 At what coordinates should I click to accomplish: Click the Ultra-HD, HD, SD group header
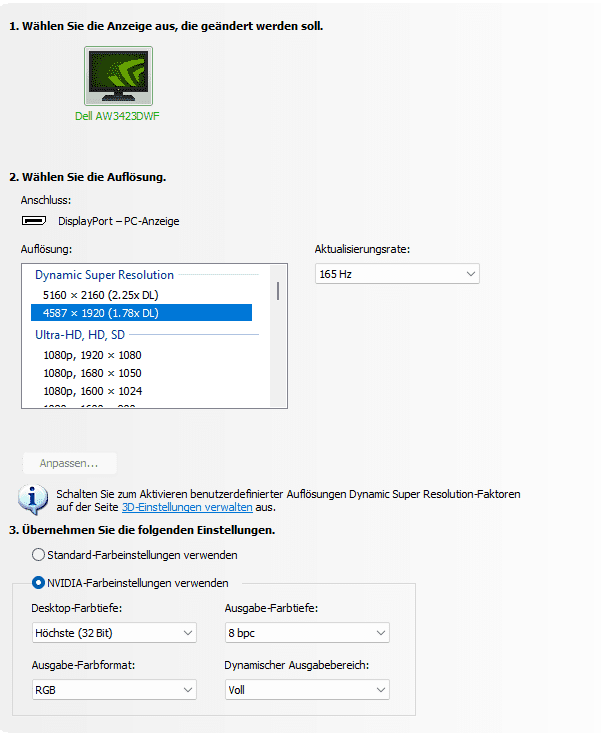(x=80, y=335)
